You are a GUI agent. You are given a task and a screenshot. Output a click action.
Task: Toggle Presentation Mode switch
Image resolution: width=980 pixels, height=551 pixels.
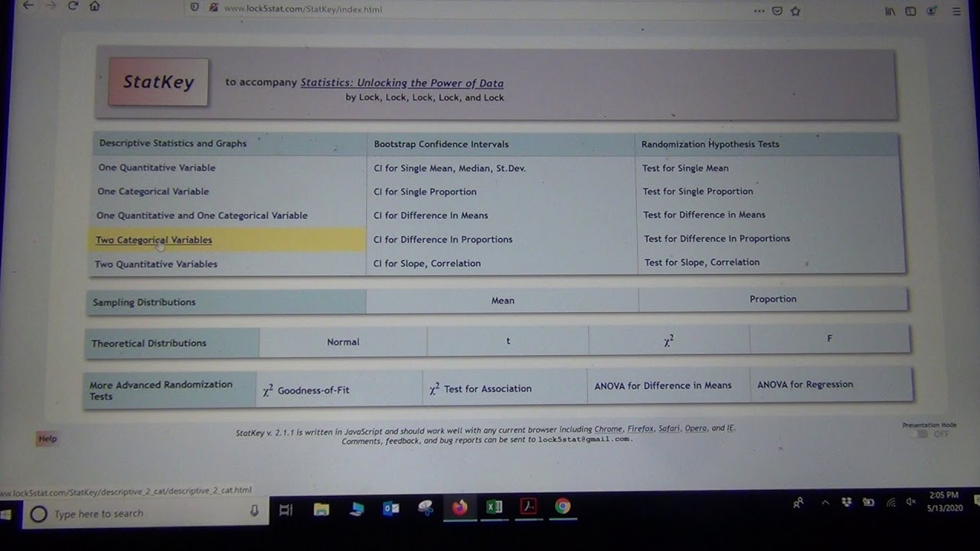coord(922,434)
